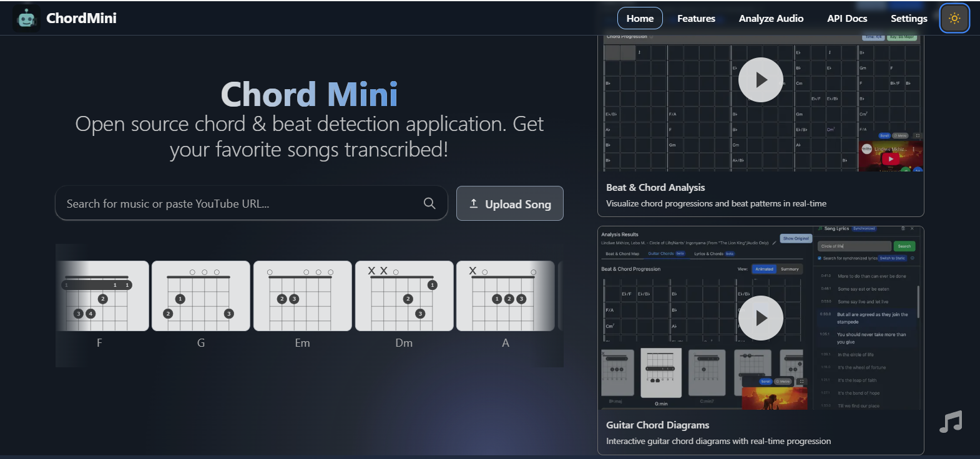
Task: Select the Dm chord diagram card
Action: [x=404, y=296]
